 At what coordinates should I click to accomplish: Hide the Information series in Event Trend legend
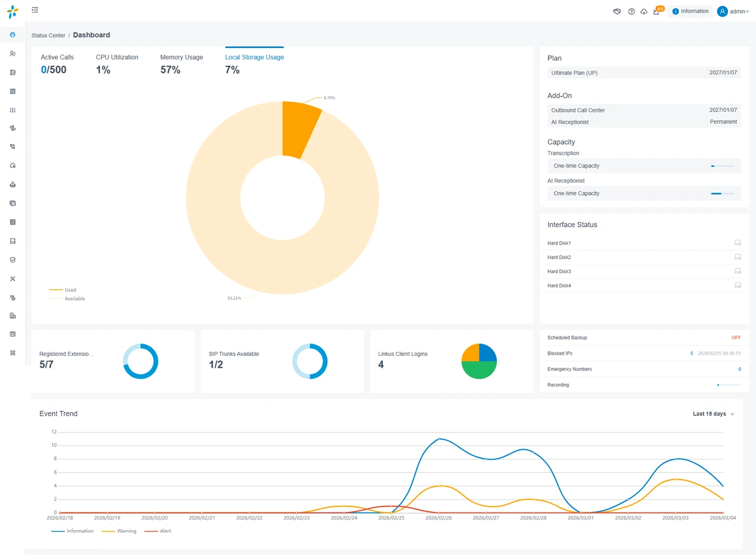pos(72,531)
